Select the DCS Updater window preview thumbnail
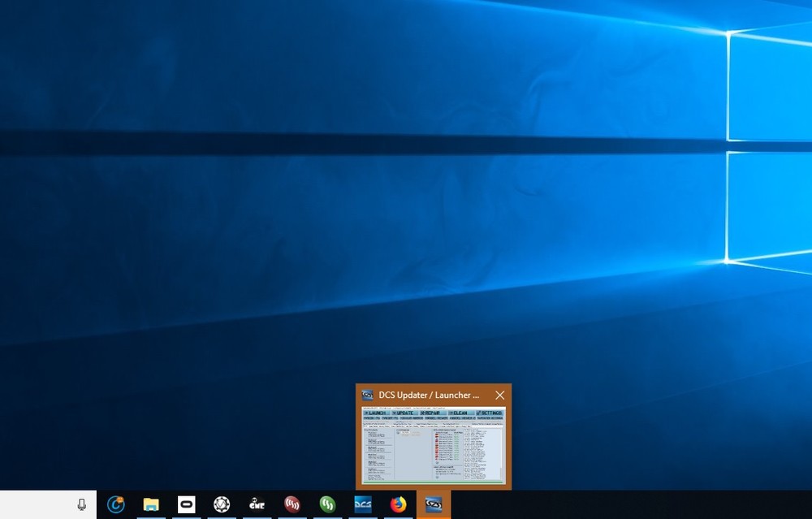The height and width of the screenshot is (519, 812). pyautogui.click(x=434, y=445)
